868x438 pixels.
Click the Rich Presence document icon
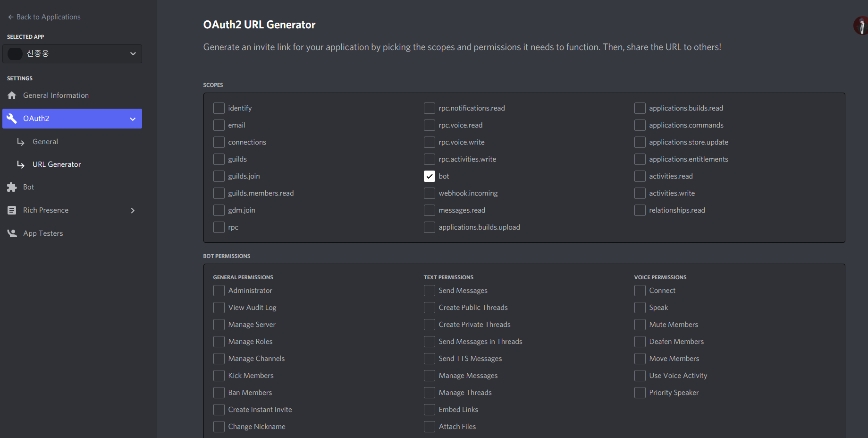click(x=12, y=210)
